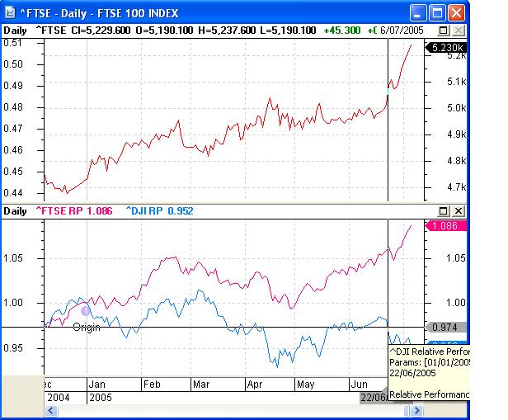Viewport: 508px width, 420px height.
Task: Maximize the upper FTSE price pane
Action: pos(444,31)
